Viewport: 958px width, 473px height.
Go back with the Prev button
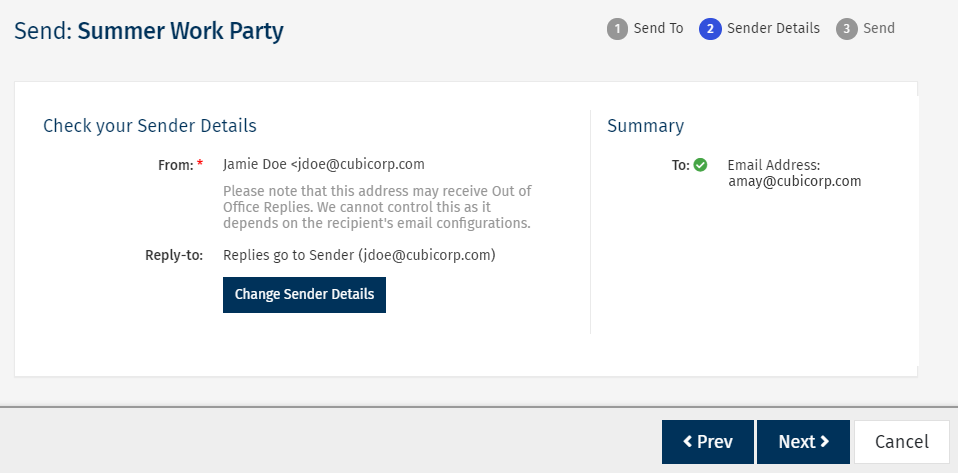(x=707, y=442)
